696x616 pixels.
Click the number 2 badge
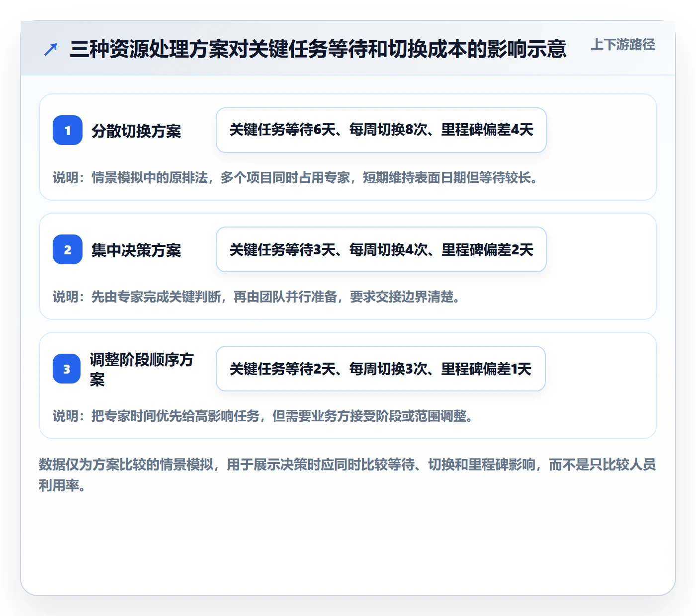pyautogui.click(x=68, y=249)
